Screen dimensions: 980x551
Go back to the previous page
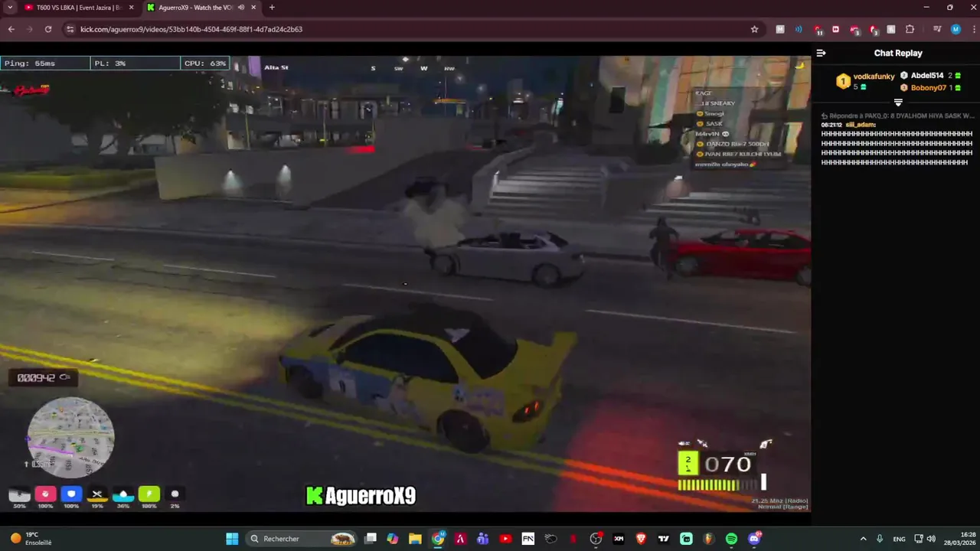tap(11, 29)
